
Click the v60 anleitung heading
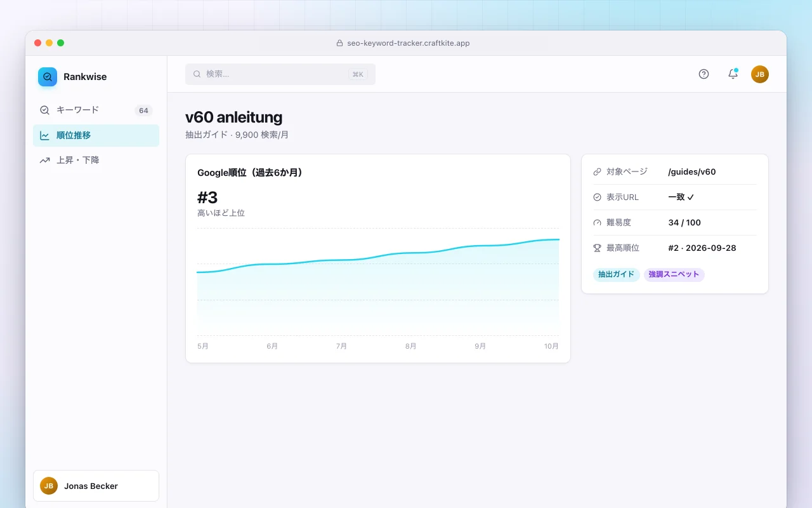(x=233, y=117)
